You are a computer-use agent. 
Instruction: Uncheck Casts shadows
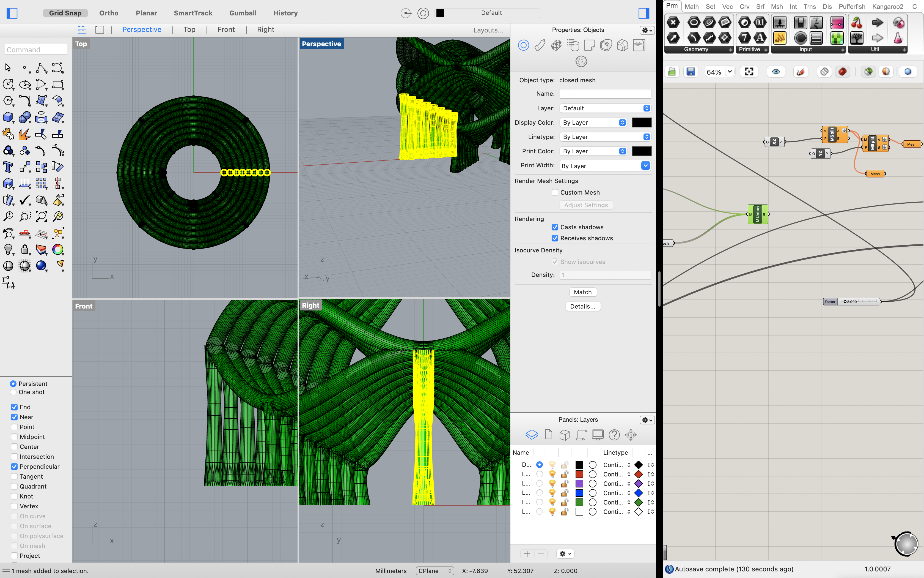(x=555, y=227)
